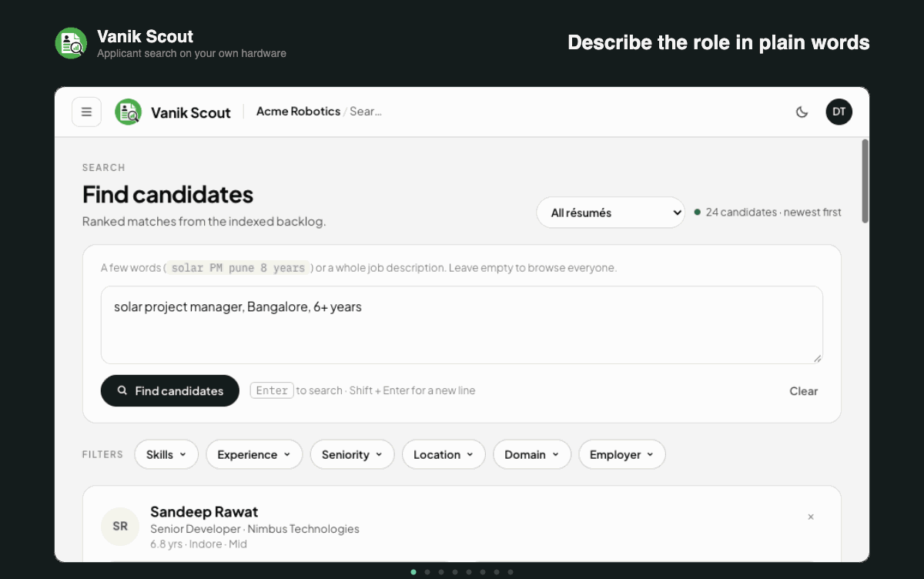
Task: Click the 'Find candidates' page heading
Action: click(x=168, y=195)
